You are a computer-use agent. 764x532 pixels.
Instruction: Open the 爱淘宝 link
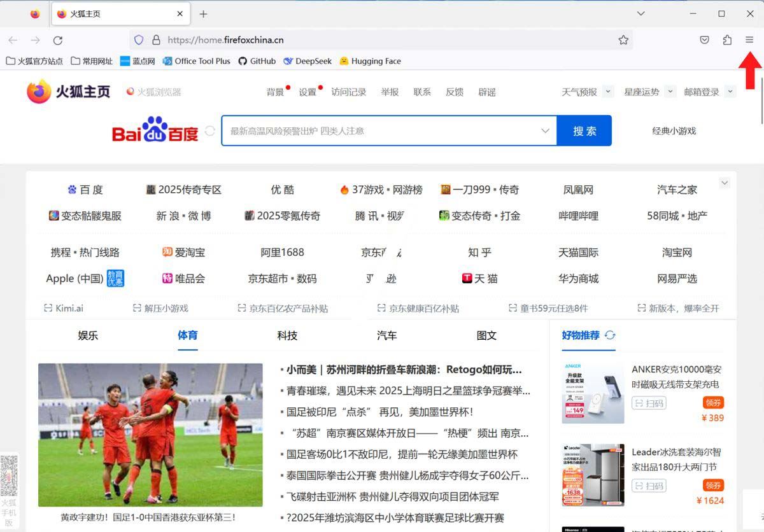tap(183, 253)
